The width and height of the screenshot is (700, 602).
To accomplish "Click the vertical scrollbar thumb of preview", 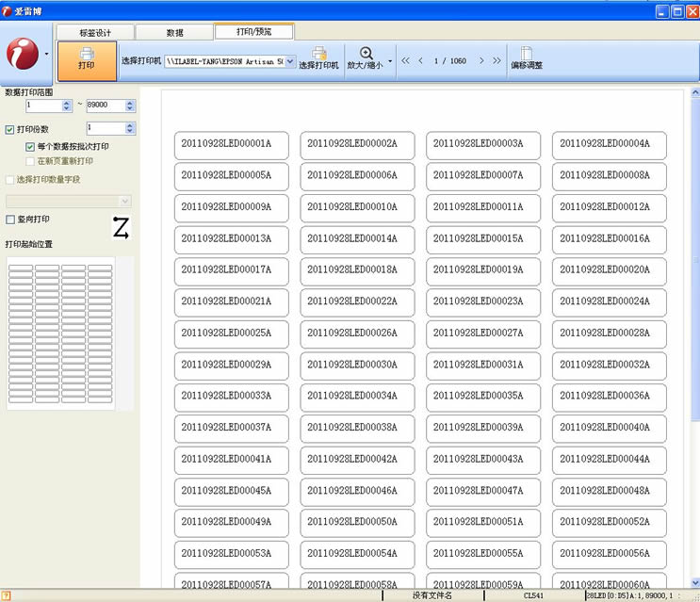I will 695,259.
